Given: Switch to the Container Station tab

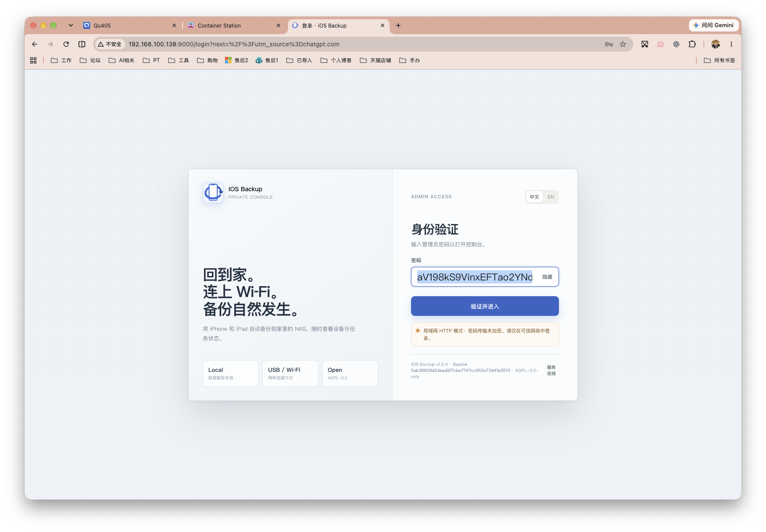Looking at the screenshot, I should (x=234, y=25).
